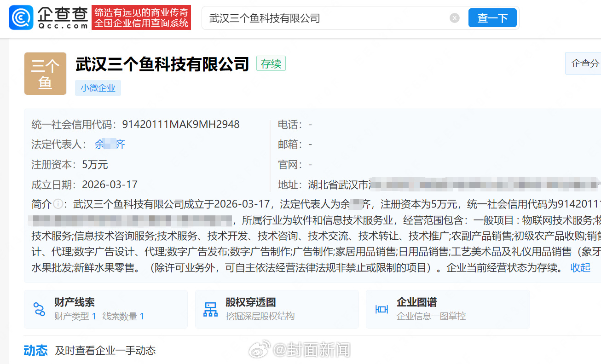The width and height of the screenshot is (601, 364).
Task: Click the company title 武汉三个鱼科技有限公司
Action: (x=162, y=64)
